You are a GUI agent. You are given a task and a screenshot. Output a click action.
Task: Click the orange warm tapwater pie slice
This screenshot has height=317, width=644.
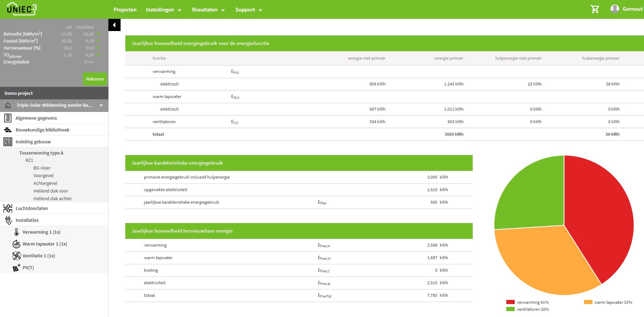[544, 262]
